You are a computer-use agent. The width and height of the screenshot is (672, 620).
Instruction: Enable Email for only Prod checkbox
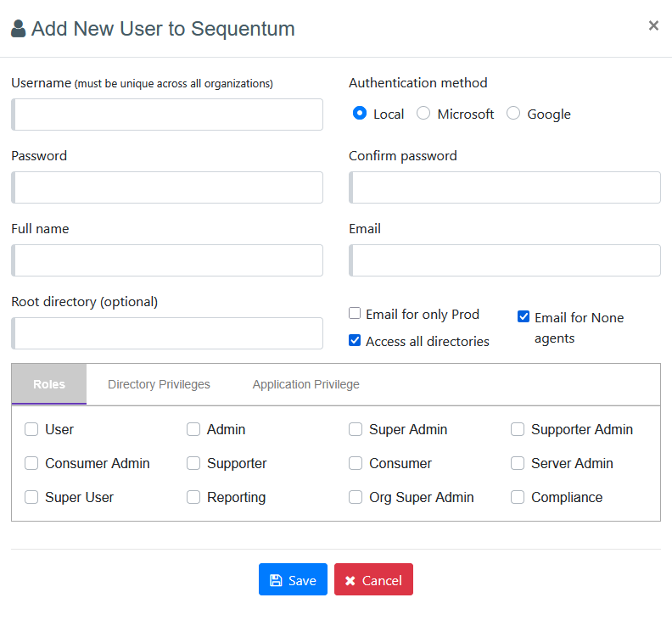coord(356,314)
